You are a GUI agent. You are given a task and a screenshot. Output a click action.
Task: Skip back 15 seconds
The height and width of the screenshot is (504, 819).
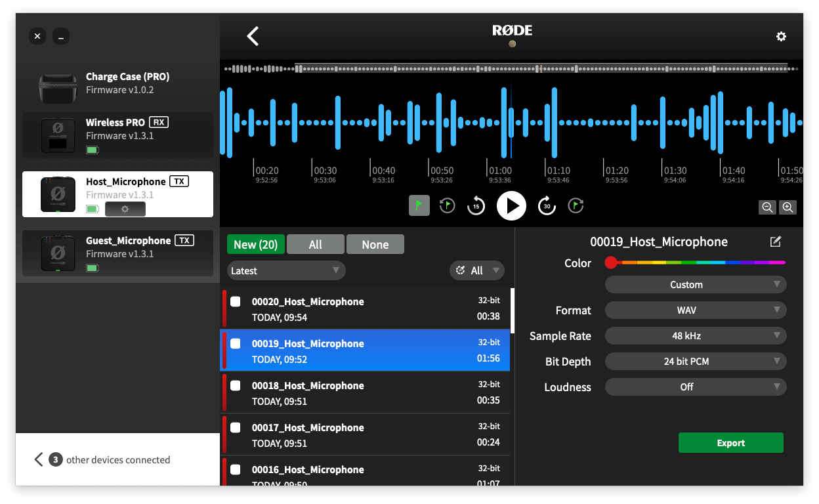coord(476,205)
